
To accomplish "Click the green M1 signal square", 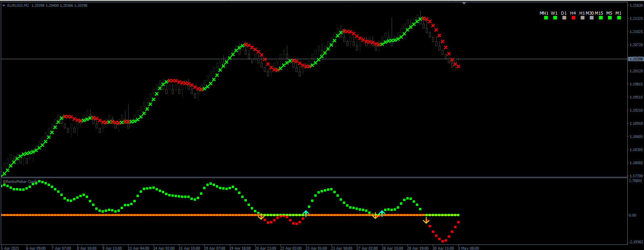I will click(619, 18).
